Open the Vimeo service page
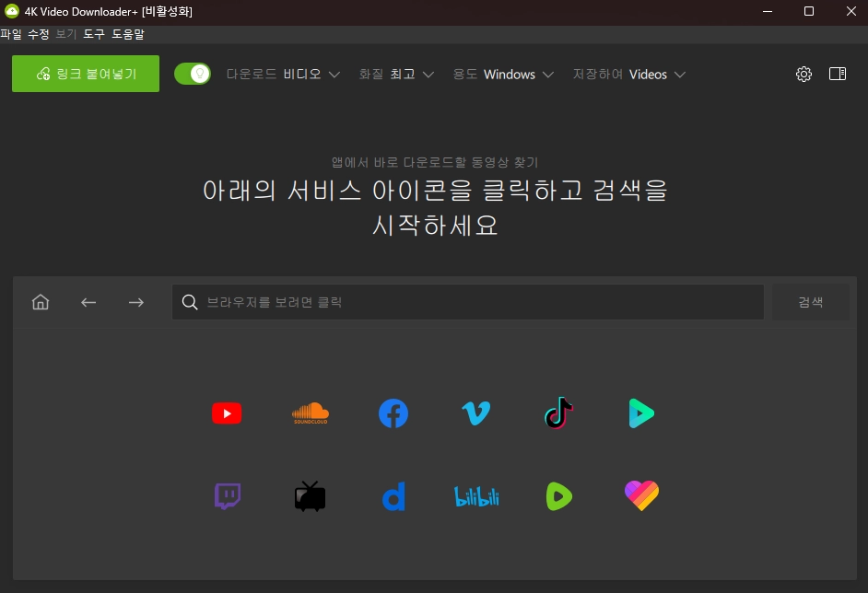Viewport: 868px width, 593px height. pos(475,413)
